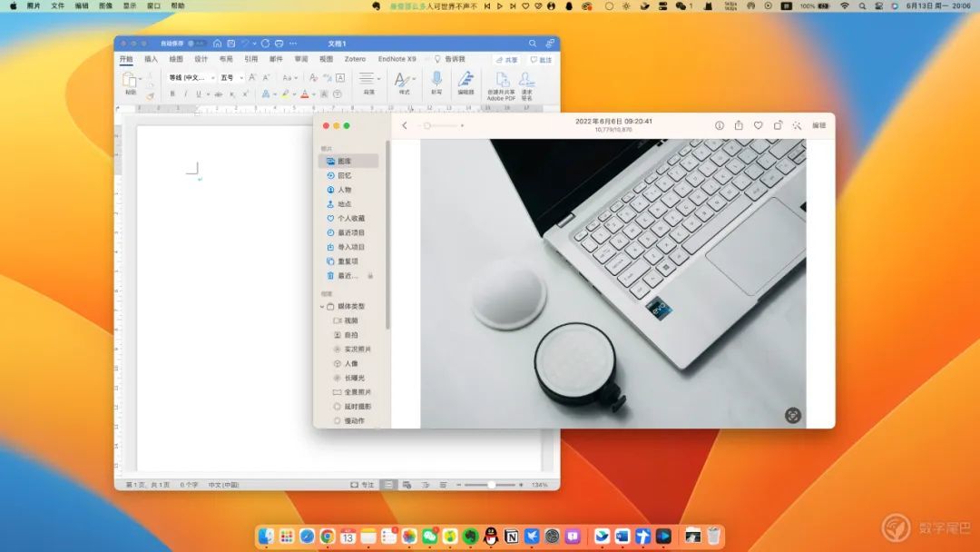Click the Paste clipboard icon in Word
Image resolution: width=980 pixels, height=552 pixels.
coord(130,80)
